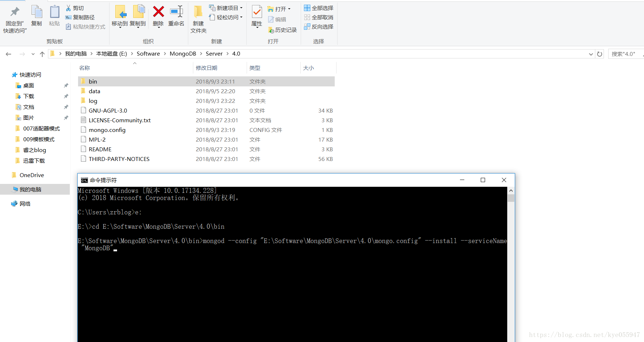Expand the Server breadcrumb chevron
Viewport: 644px width, 342px height.
228,54
